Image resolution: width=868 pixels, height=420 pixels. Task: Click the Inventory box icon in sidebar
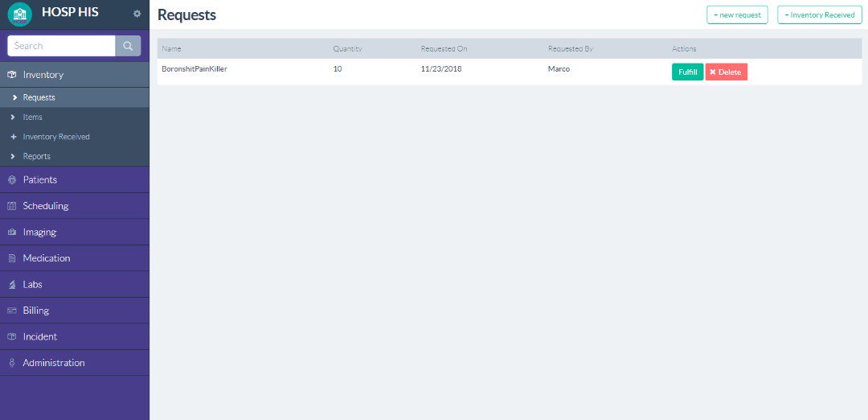12,75
